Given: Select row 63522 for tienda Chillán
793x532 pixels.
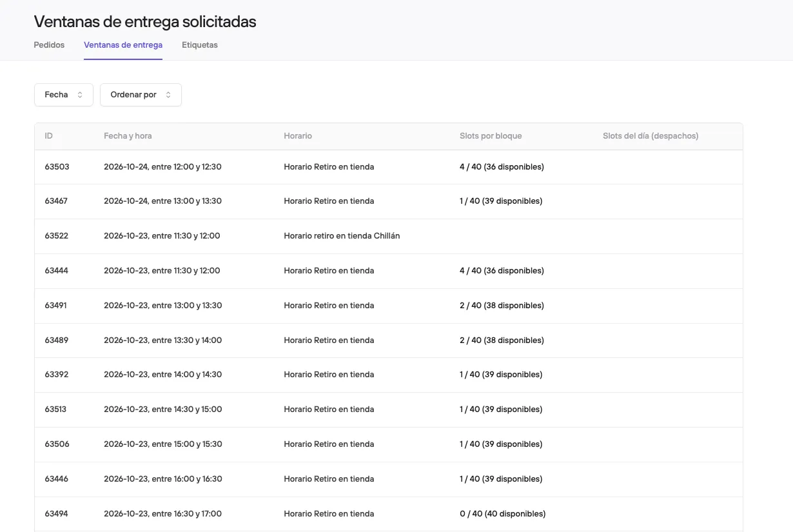Looking at the screenshot, I should click(x=389, y=236).
